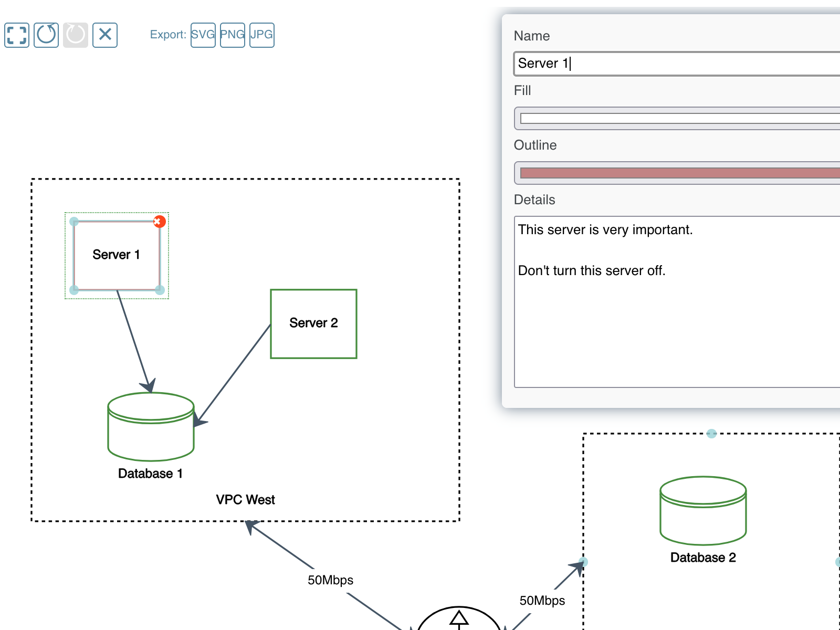Click the Export label
Image resolution: width=840 pixels, height=630 pixels.
pos(168,35)
